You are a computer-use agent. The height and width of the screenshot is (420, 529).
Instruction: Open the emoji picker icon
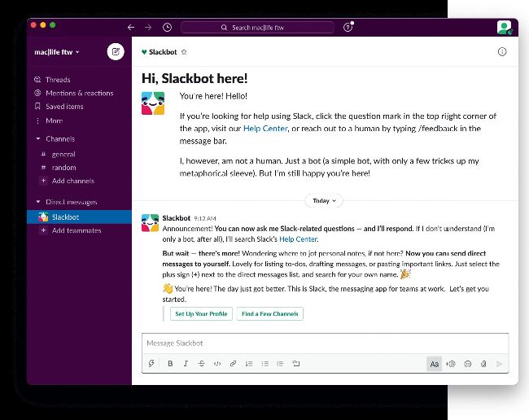[468, 364]
